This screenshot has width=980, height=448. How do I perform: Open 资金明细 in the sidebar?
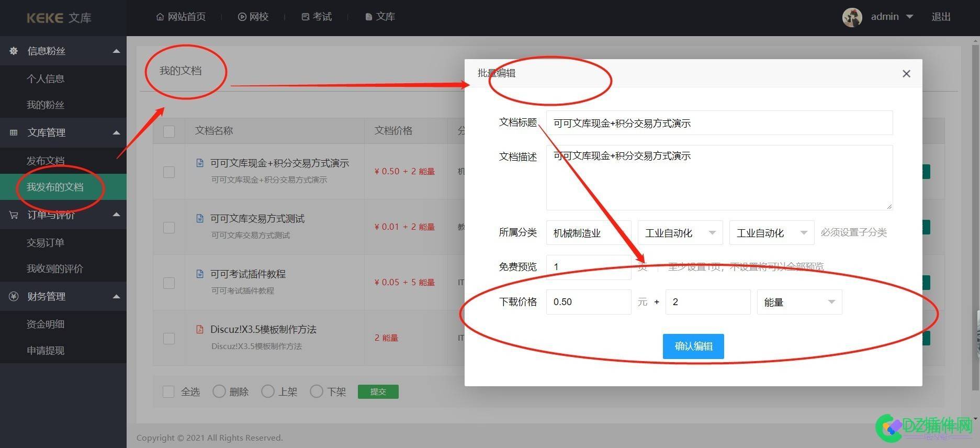click(x=46, y=324)
